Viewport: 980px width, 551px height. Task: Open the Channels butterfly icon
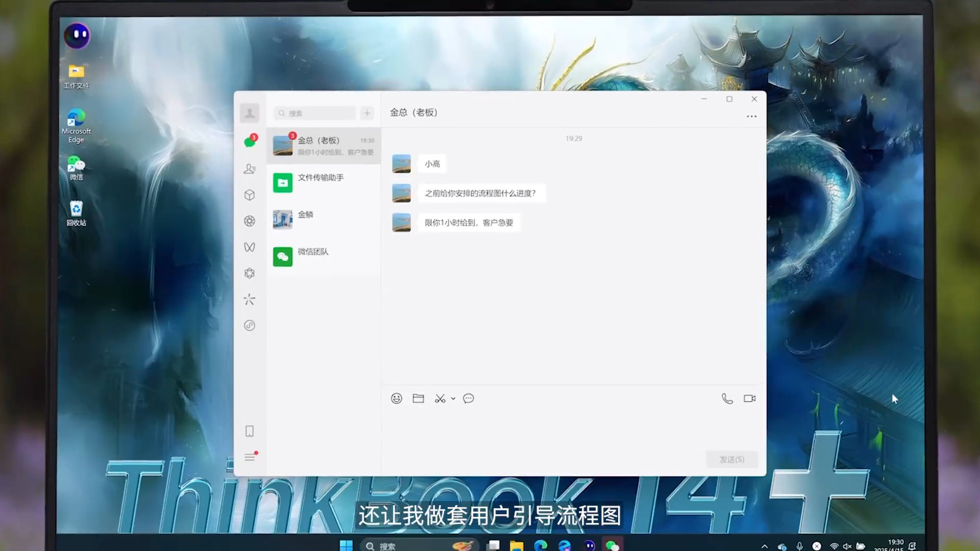click(249, 247)
